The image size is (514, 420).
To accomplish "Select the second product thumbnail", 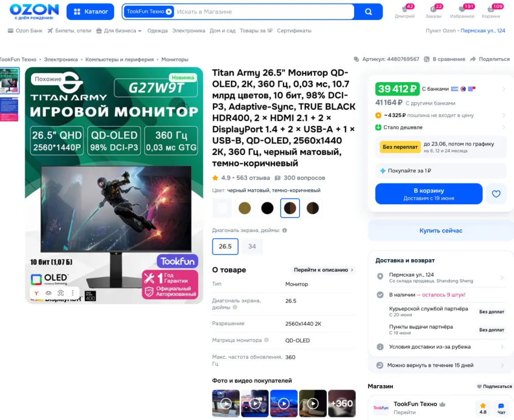I will (9, 109).
